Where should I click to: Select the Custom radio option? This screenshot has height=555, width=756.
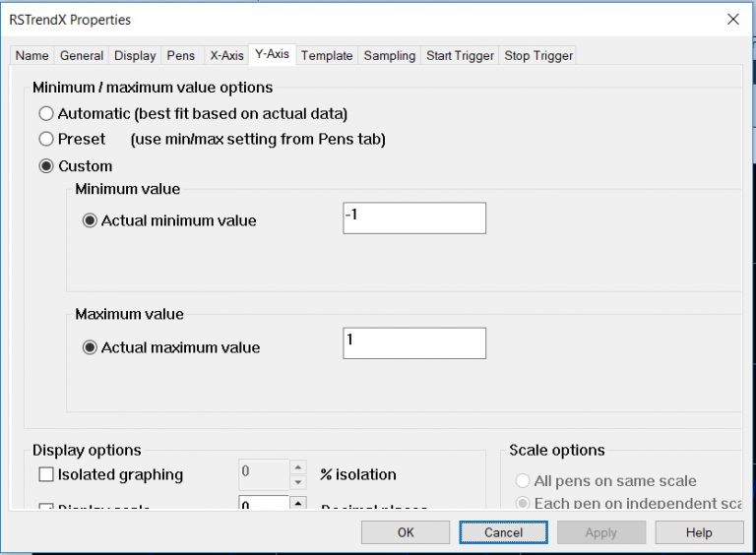point(46,166)
